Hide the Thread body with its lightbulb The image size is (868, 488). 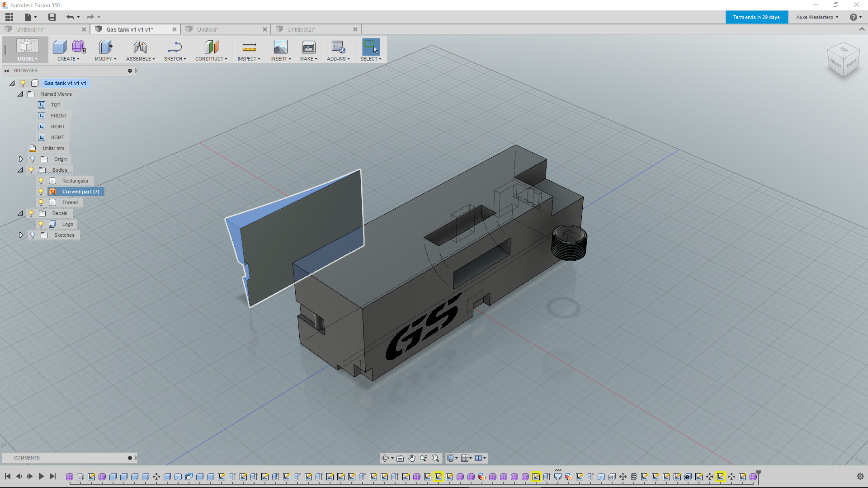pyautogui.click(x=41, y=202)
